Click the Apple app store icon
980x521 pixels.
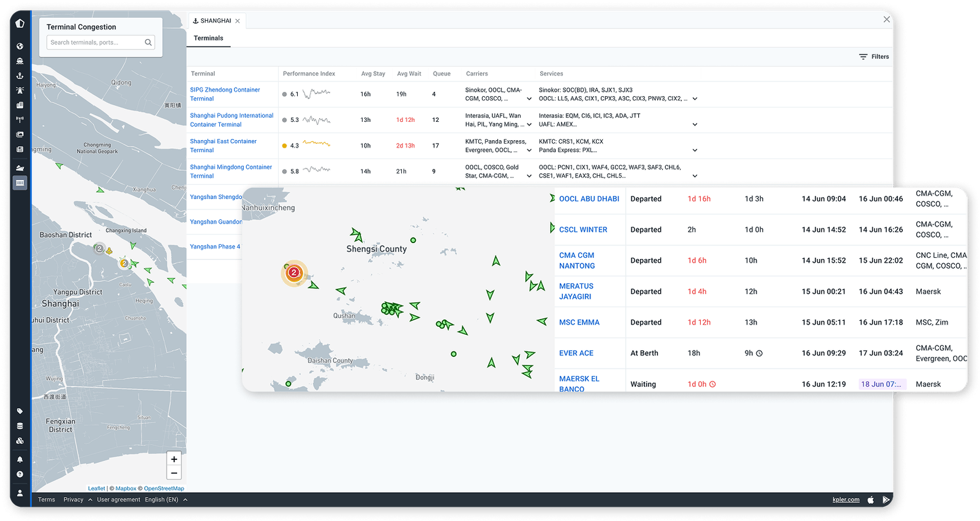tap(870, 500)
